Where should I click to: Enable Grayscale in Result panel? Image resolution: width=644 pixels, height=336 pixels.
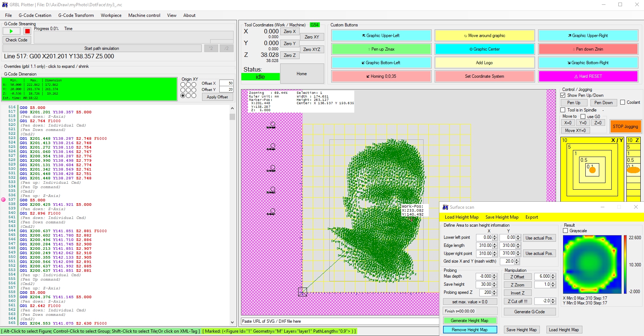pos(566,231)
